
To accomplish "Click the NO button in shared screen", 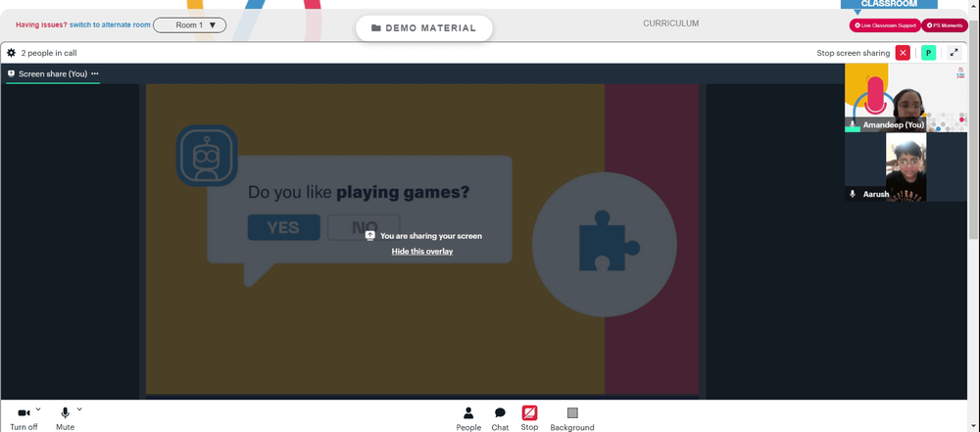I will (364, 227).
